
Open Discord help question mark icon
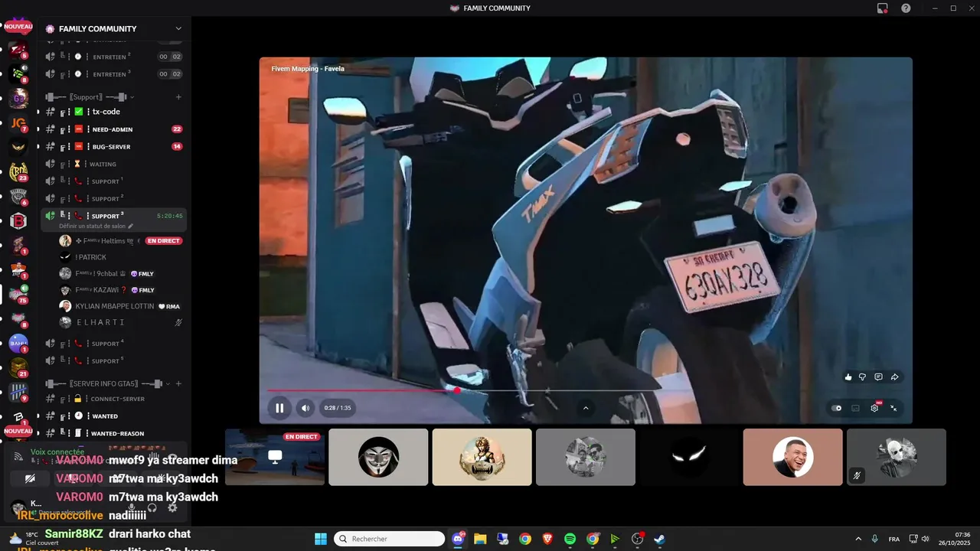click(x=906, y=8)
